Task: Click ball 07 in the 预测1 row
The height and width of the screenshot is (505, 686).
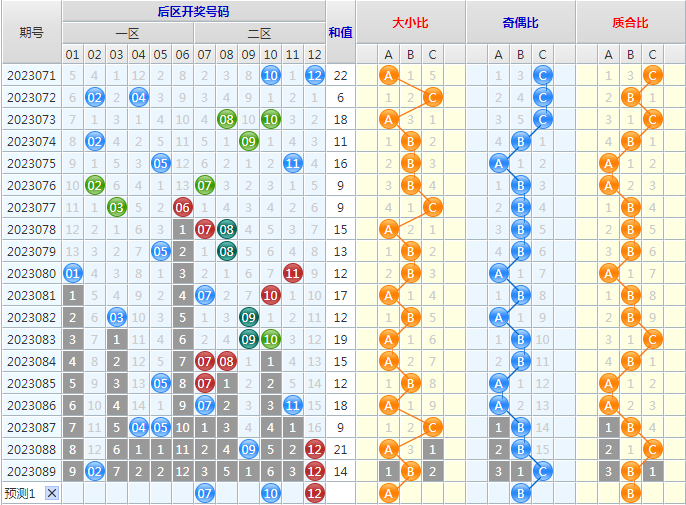Action: 204,494
